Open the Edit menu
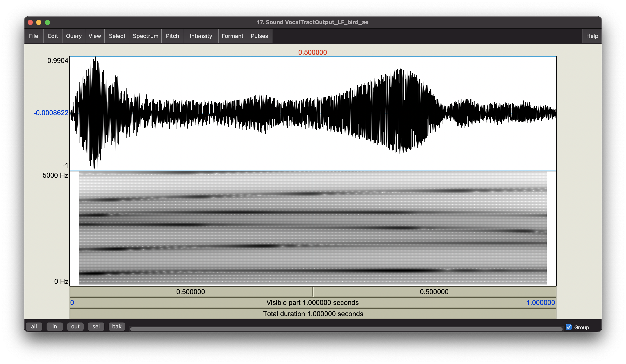Image resolution: width=626 pixels, height=364 pixels. pyautogui.click(x=53, y=36)
